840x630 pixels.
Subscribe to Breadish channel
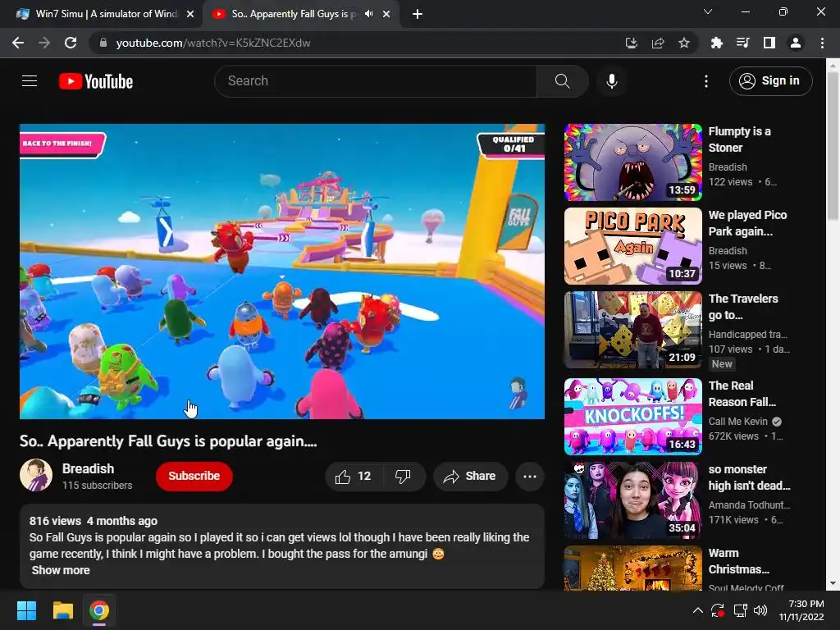pyautogui.click(x=194, y=476)
